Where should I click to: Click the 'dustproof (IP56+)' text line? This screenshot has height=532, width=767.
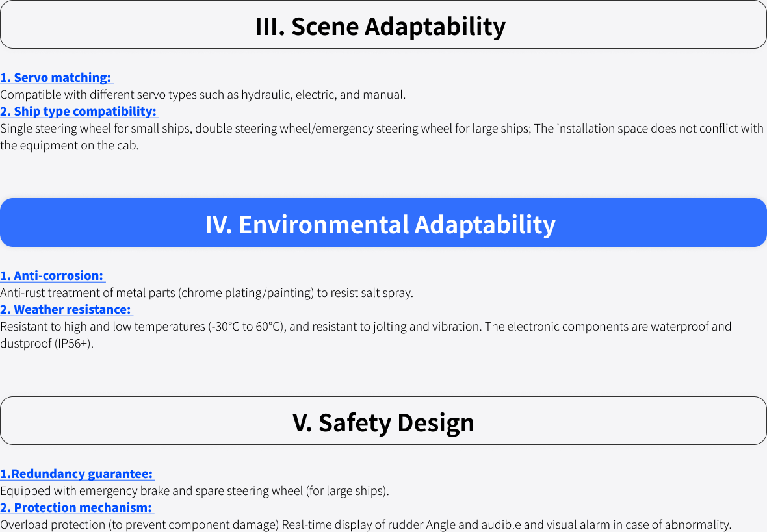(x=47, y=344)
